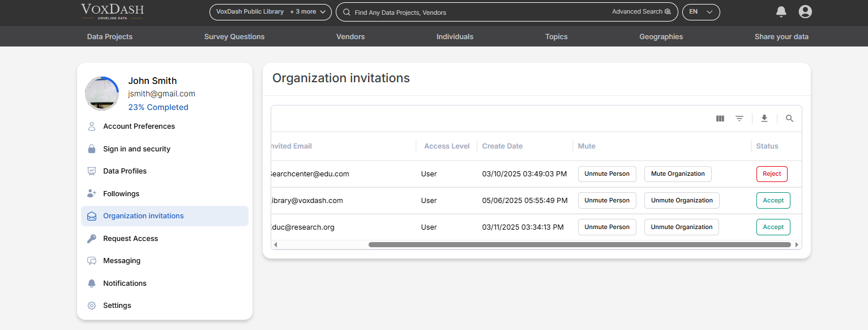Open the user account avatar icon
This screenshot has height=330, width=868.
805,11
